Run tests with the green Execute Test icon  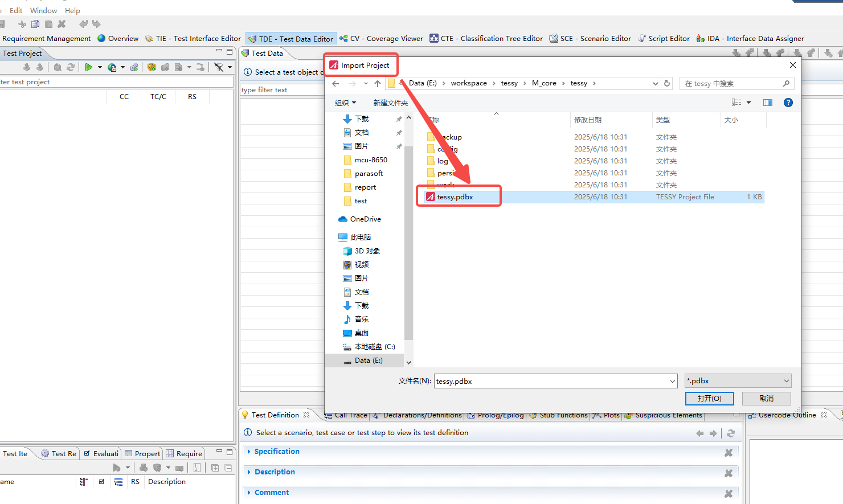click(88, 67)
